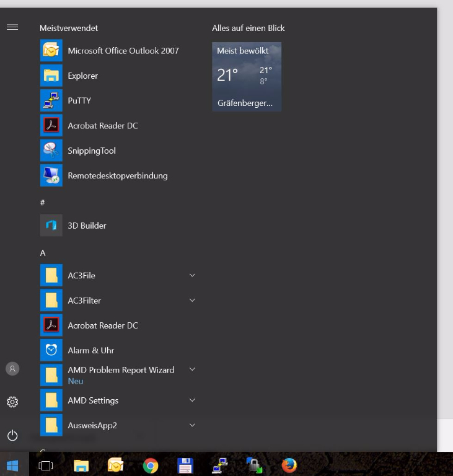453x476 pixels.
Task: Click the AMD Settings label text
Action: tap(93, 400)
